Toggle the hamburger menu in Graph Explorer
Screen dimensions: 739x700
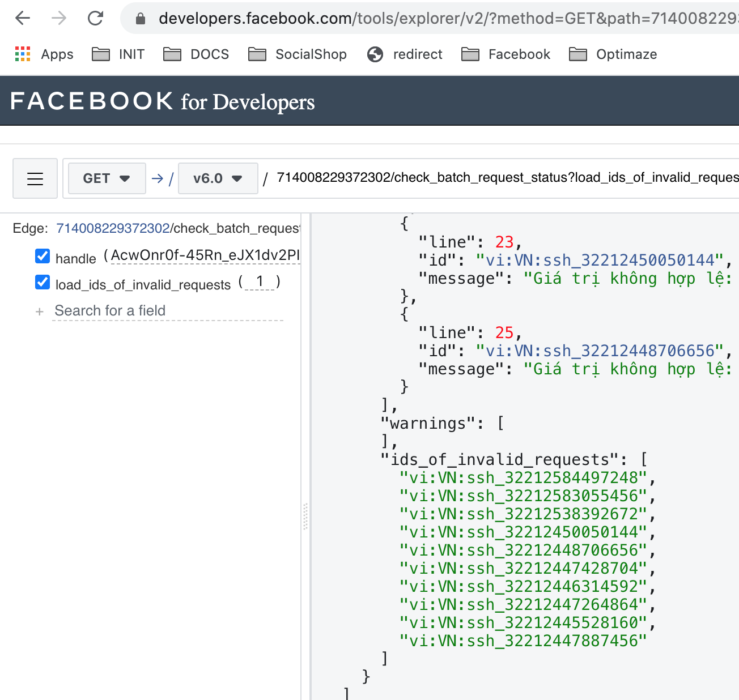coord(35,178)
